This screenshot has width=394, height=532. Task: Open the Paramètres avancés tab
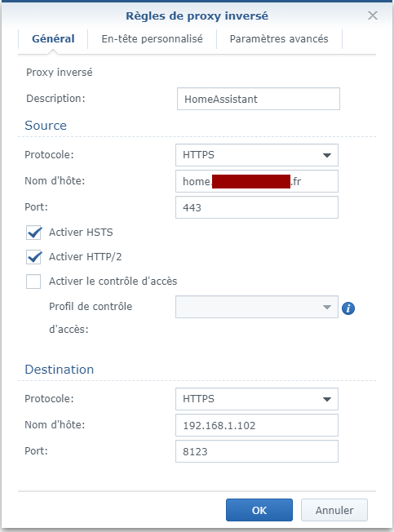pyautogui.click(x=279, y=39)
